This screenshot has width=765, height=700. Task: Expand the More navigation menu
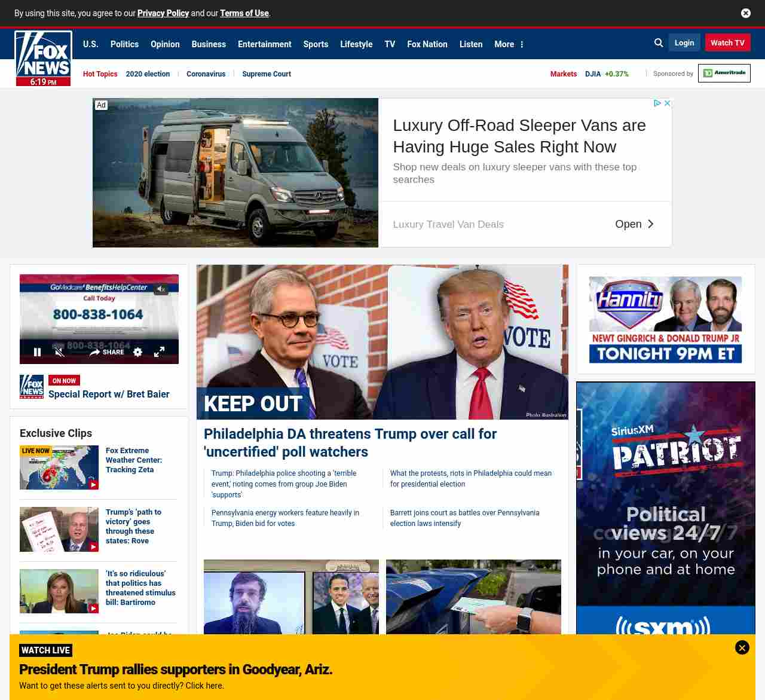tap(509, 44)
